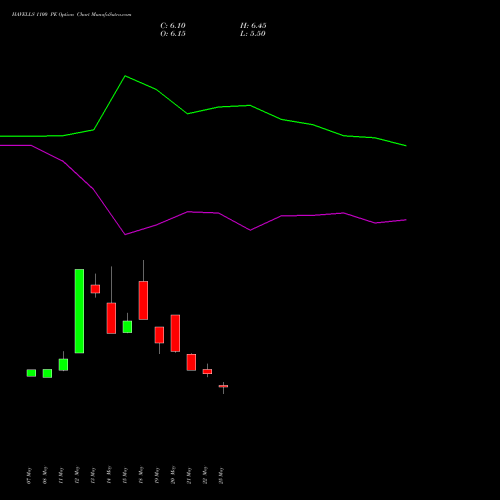Click the tall green 12 May candlestick
Image resolution: width=500 pixels, height=500 pixels.
coord(79,311)
